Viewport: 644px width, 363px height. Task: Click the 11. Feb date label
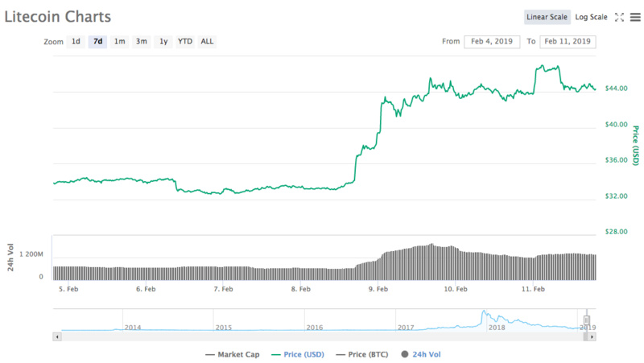(533, 289)
